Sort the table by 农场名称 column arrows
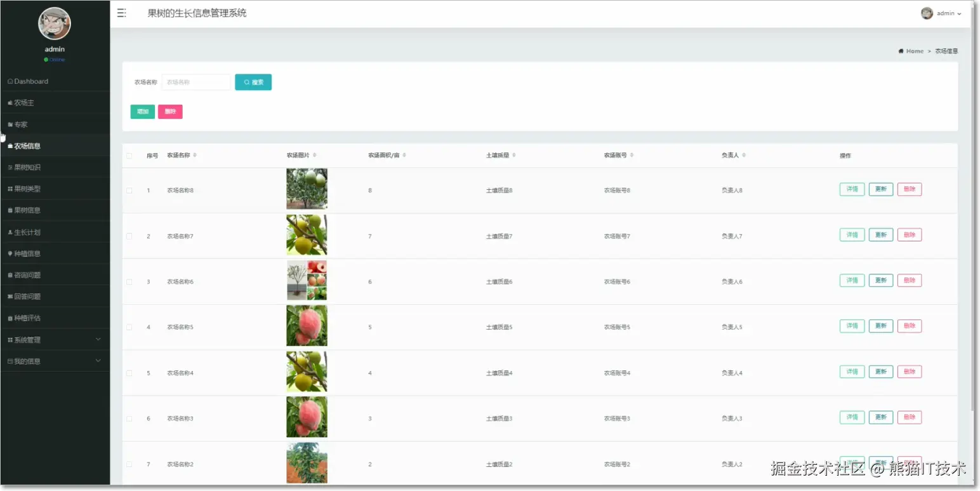The image size is (980, 491). point(195,155)
